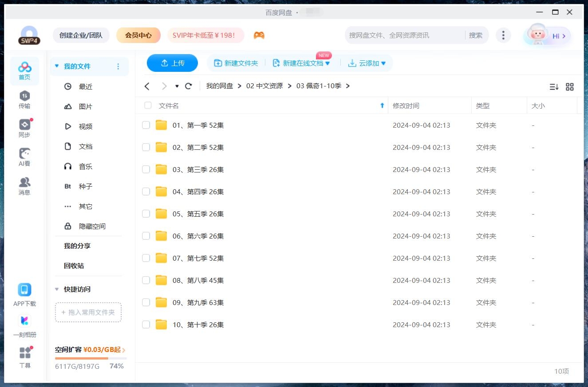This screenshot has height=387, width=588.
Task: Collapse the 快捷访问 section
Action: click(56, 289)
